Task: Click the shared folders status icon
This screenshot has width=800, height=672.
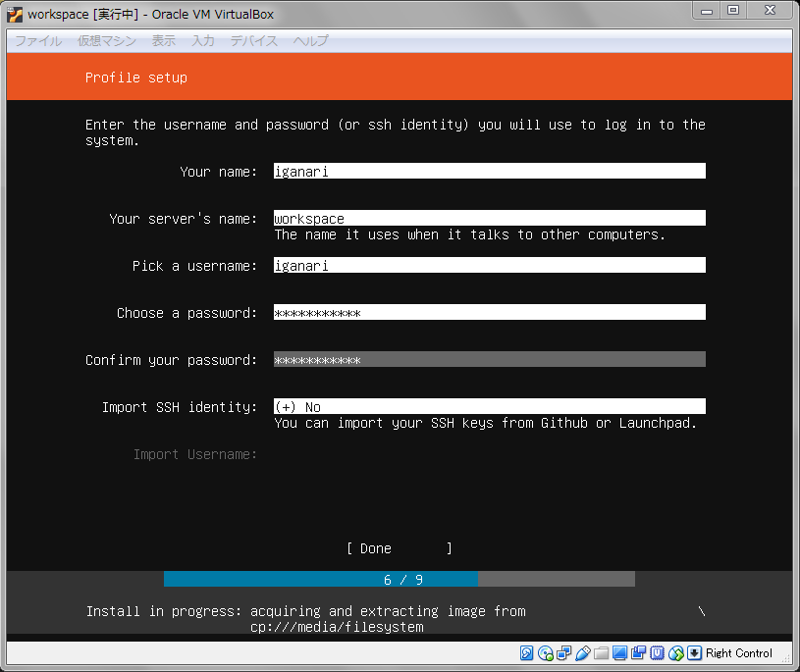Action: [x=601, y=653]
